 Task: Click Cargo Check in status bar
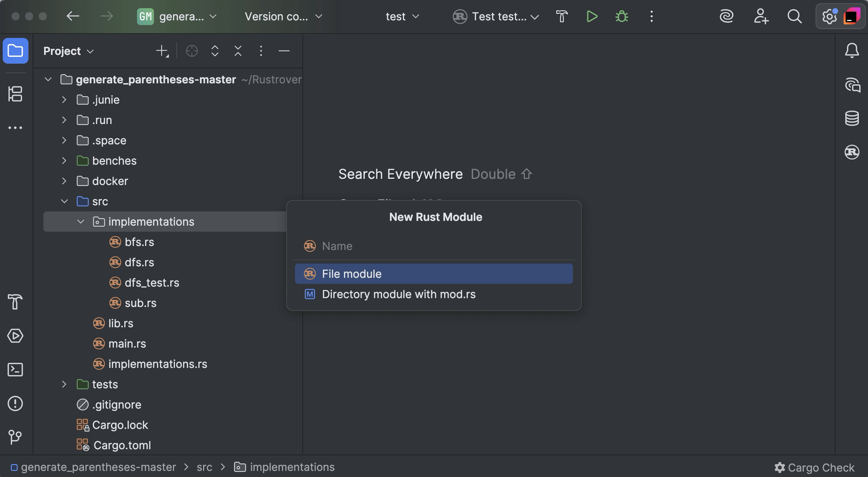[x=814, y=468]
